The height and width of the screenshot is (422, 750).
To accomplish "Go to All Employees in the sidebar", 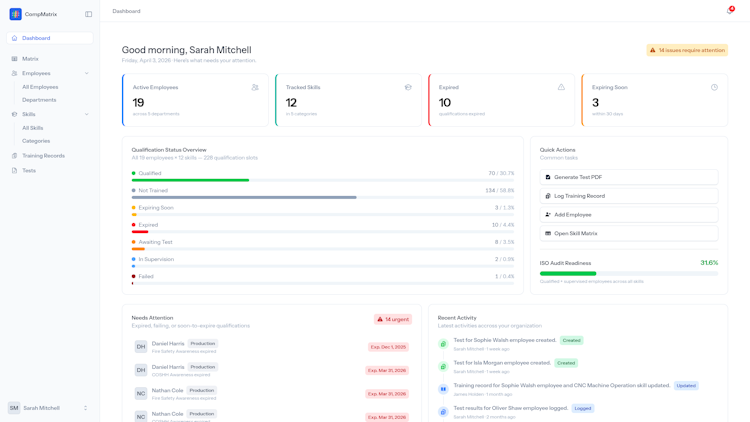I will (40, 87).
